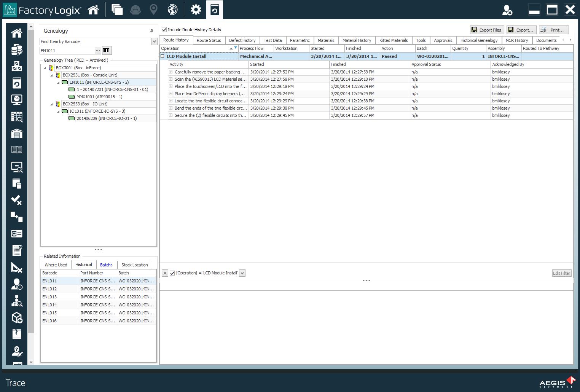This screenshot has width=580, height=392.
Task: Open the book icon in the left sidebar
Action: click(16, 149)
